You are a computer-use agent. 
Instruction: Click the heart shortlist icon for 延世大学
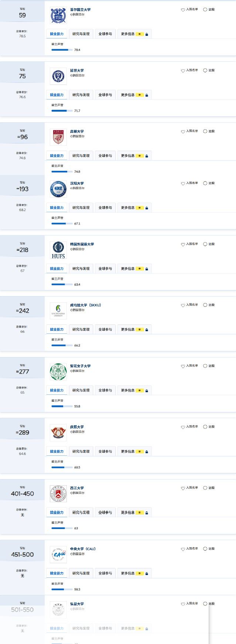pos(183,71)
